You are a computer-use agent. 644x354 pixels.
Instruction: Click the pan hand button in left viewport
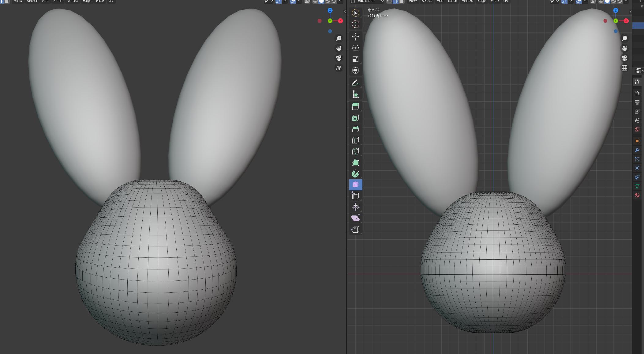339,48
